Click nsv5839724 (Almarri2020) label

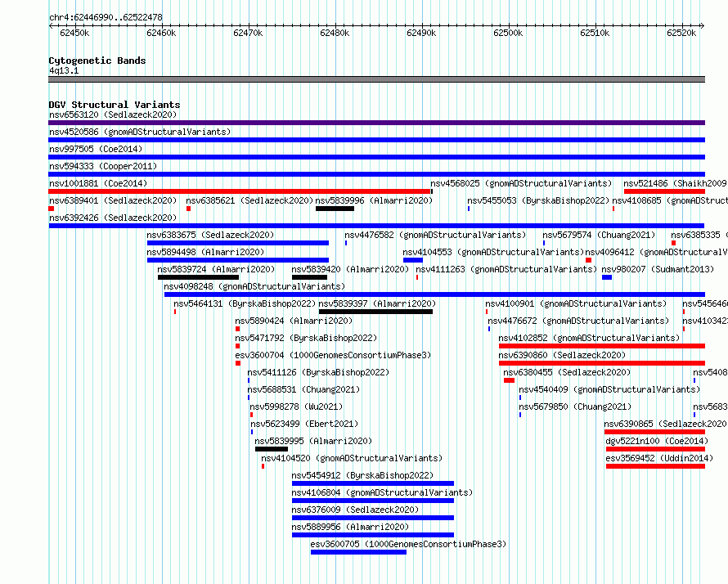tap(216, 269)
